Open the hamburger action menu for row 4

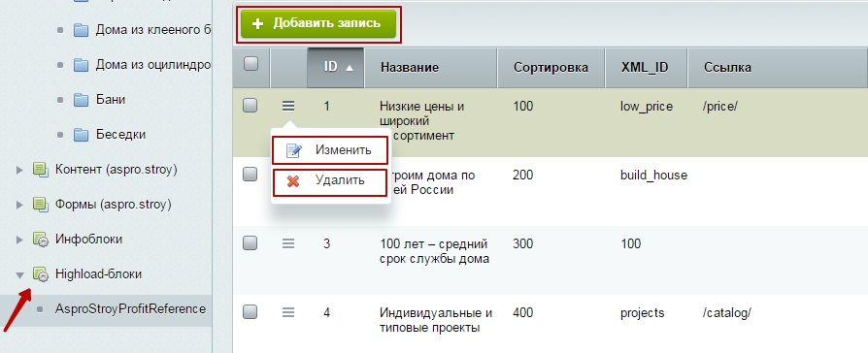pyautogui.click(x=288, y=312)
